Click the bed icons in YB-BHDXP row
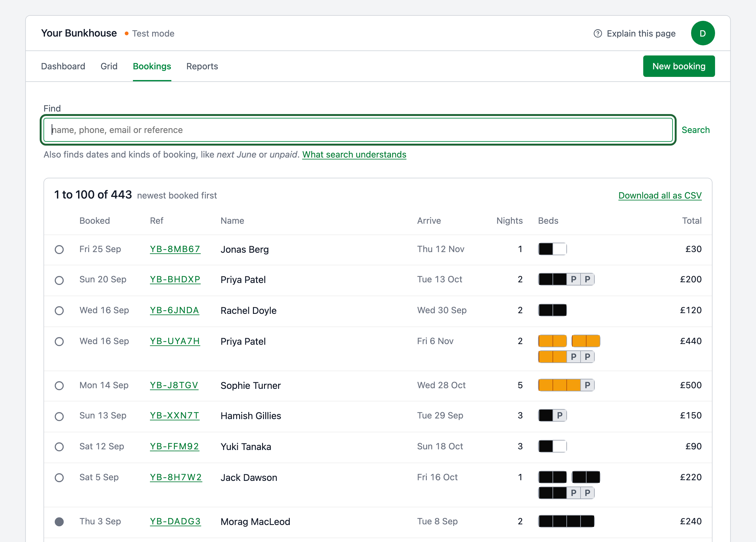Screen dimensions: 756x542 pos(566,280)
